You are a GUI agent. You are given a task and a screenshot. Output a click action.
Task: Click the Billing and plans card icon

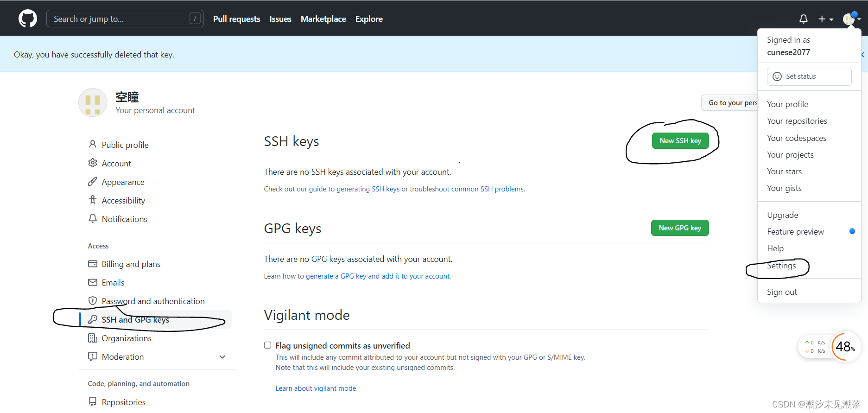coord(93,264)
